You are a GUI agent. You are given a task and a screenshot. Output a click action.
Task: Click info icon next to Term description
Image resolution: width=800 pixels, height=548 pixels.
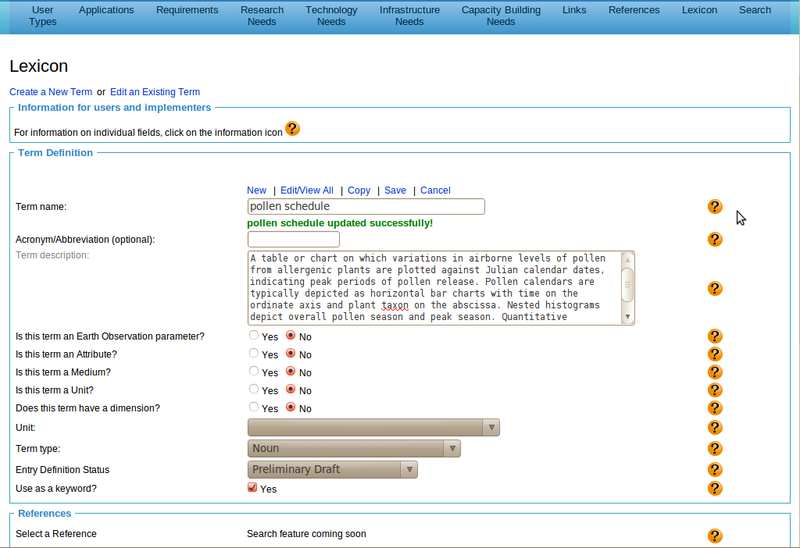tap(714, 288)
